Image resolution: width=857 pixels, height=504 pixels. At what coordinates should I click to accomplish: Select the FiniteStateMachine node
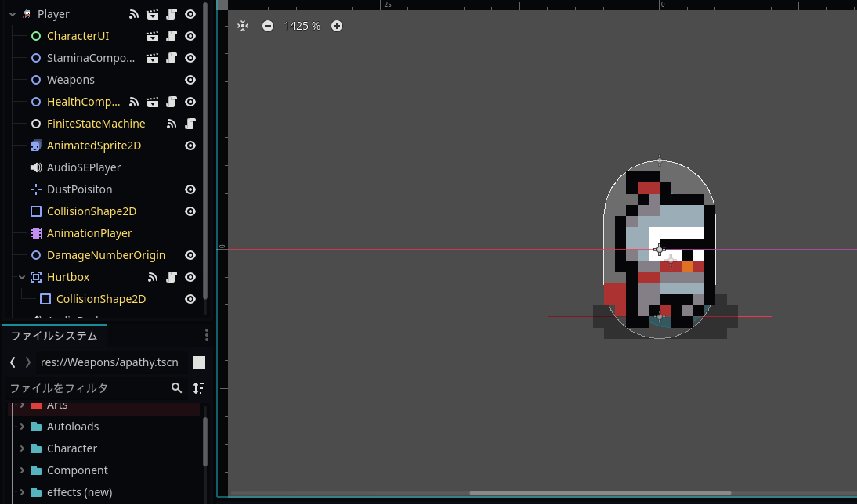pyautogui.click(x=96, y=124)
